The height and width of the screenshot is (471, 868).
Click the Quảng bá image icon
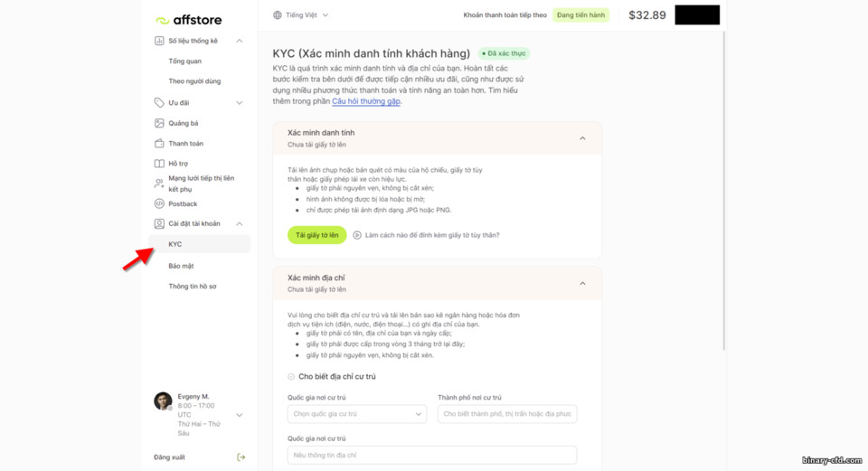[x=159, y=123]
